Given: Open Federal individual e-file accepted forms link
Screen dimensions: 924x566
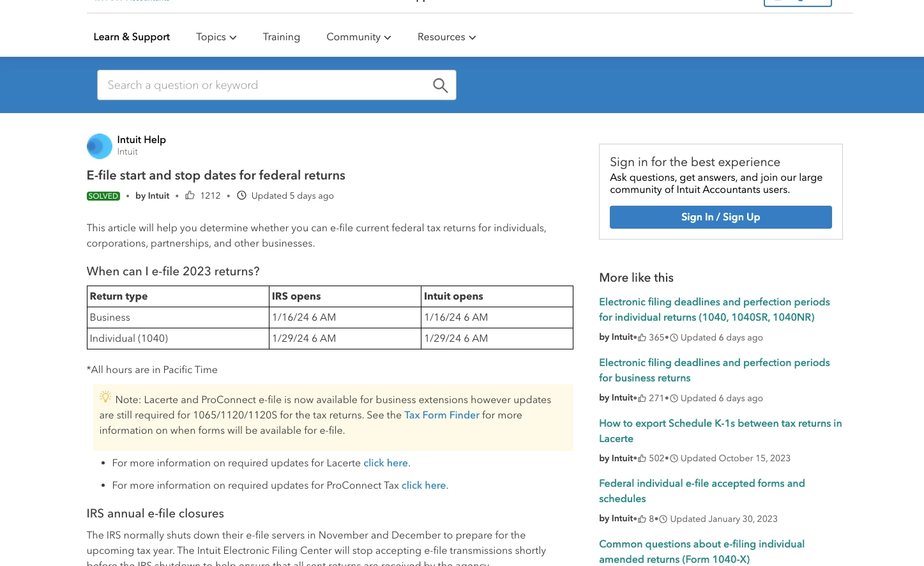Looking at the screenshot, I should [x=702, y=491].
